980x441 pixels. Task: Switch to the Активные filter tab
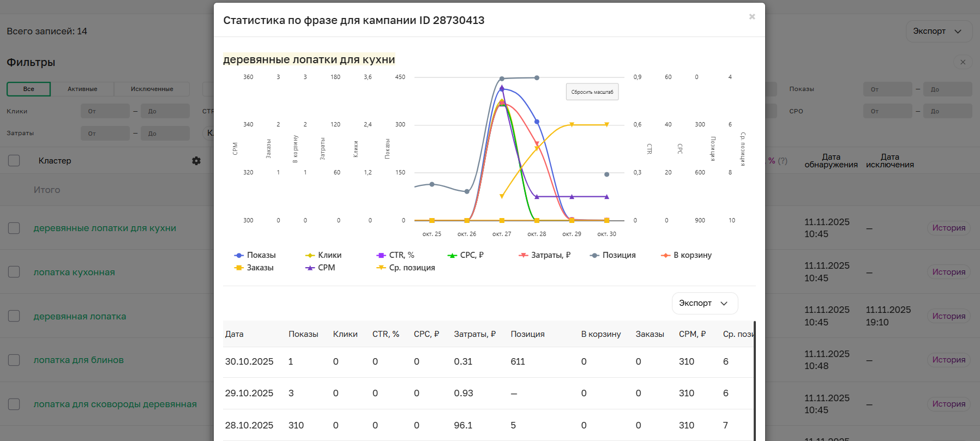tap(82, 89)
